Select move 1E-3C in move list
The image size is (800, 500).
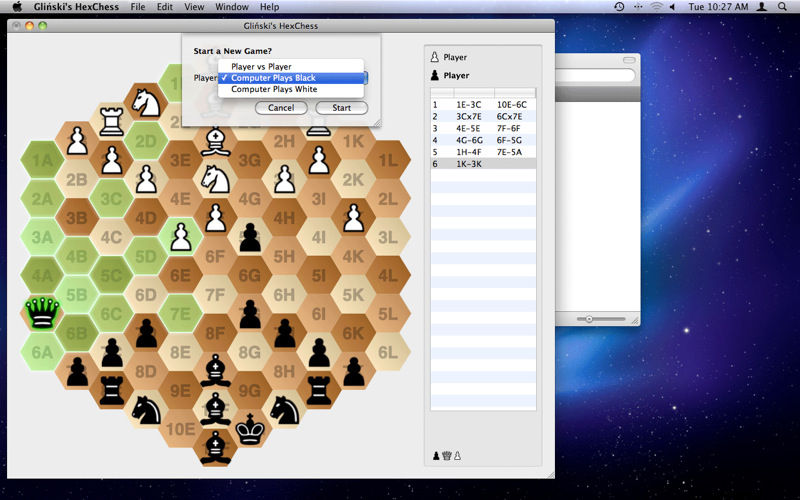pyautogui.click(x=468, y=104)
